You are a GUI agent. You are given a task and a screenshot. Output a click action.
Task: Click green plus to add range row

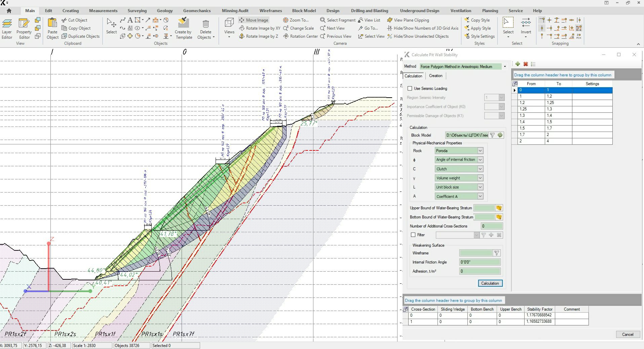518,64
